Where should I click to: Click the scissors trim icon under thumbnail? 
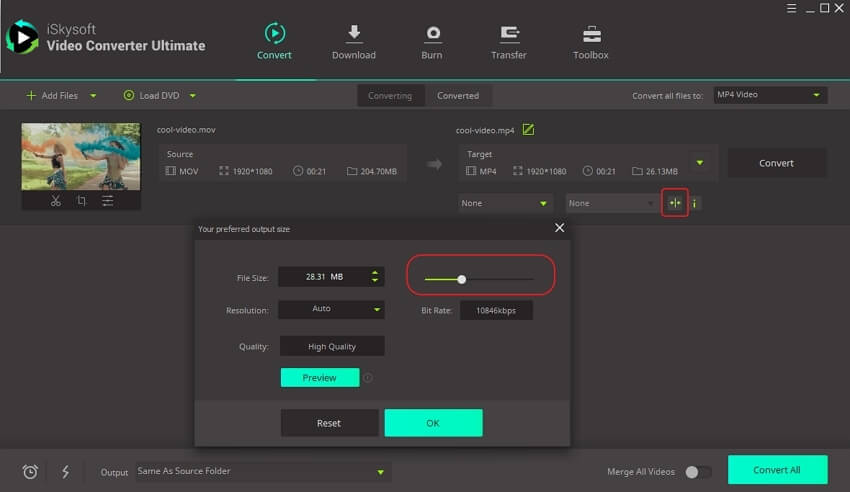coord(55,201)
